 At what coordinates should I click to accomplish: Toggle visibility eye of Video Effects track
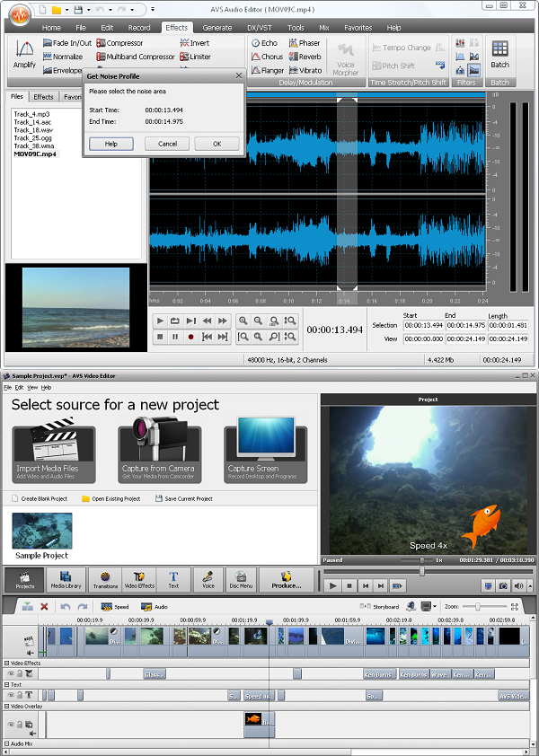(11, 673)
